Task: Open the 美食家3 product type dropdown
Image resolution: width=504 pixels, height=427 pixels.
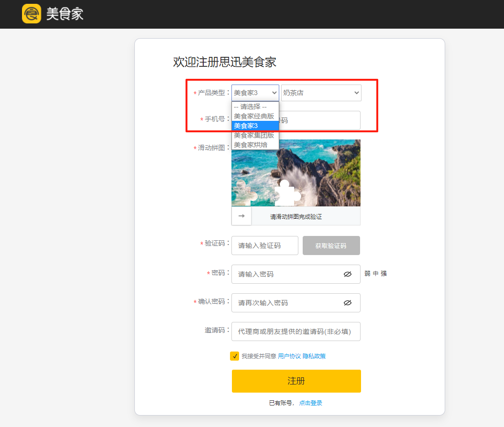Action: tap(255, 93)
